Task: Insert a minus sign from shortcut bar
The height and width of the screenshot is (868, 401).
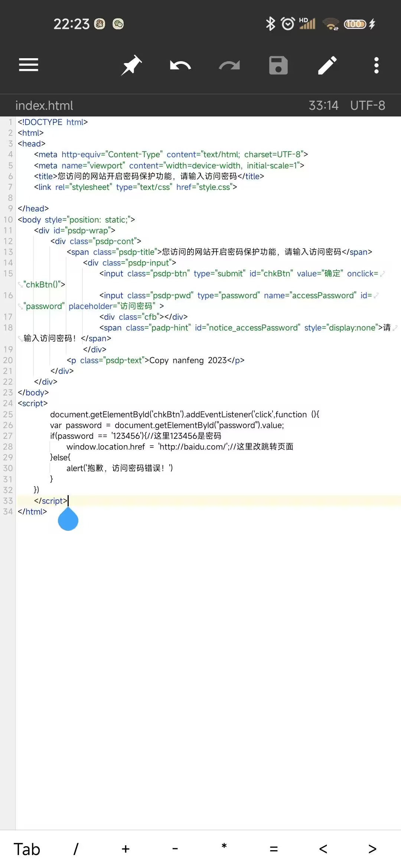Action: (x=175, y=849)
